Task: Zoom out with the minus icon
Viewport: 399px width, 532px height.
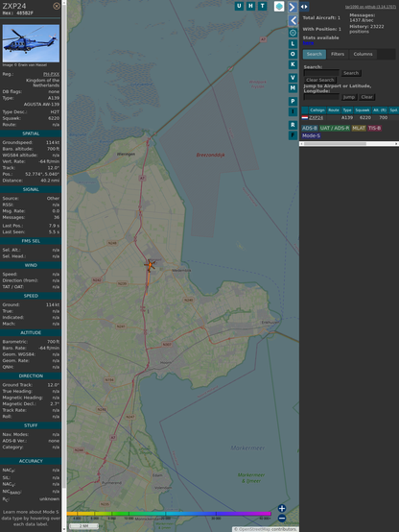Action: [x=282, y=519]
